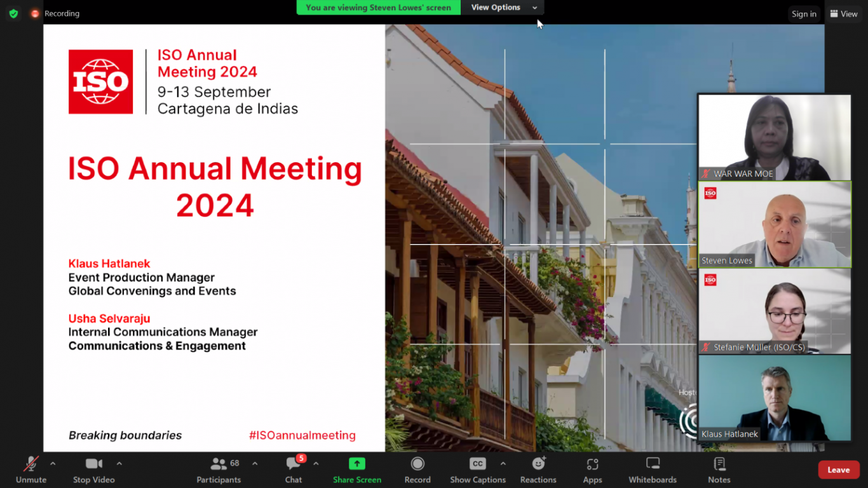Open the Participants panel
This screenshot has width=868, height=488.
pos(219,470)
